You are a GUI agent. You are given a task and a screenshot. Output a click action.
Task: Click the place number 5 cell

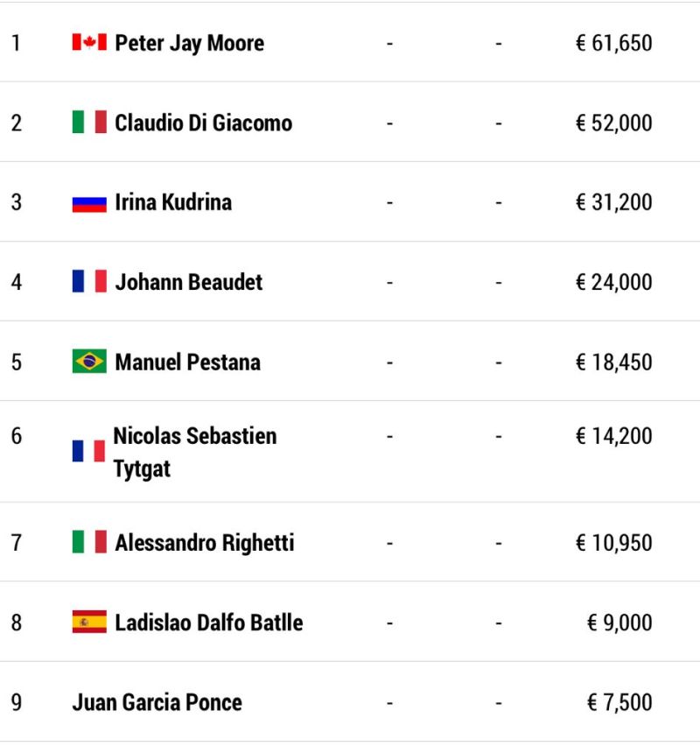point(17,362)
